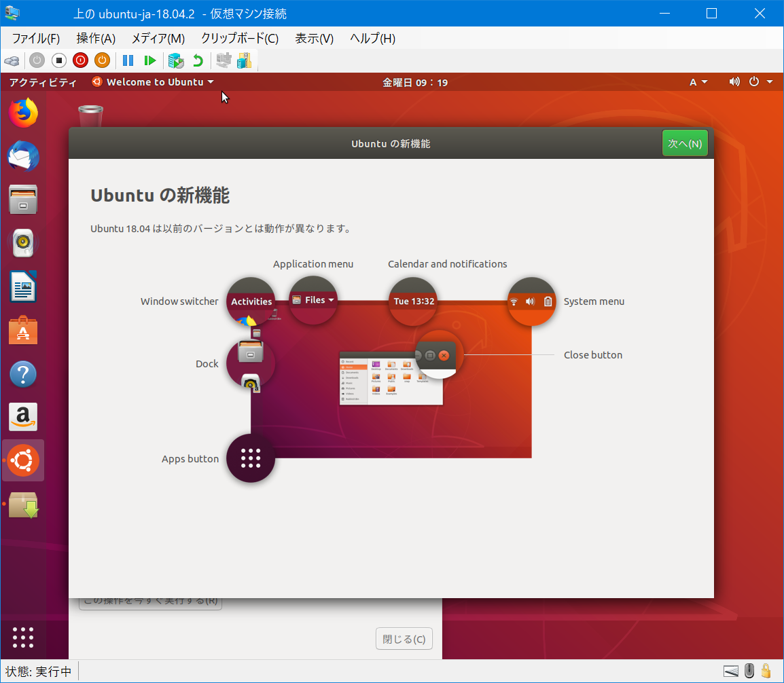Turn off the virtual machine
This screenshot has width=784, height=683.
click(80, 60)
